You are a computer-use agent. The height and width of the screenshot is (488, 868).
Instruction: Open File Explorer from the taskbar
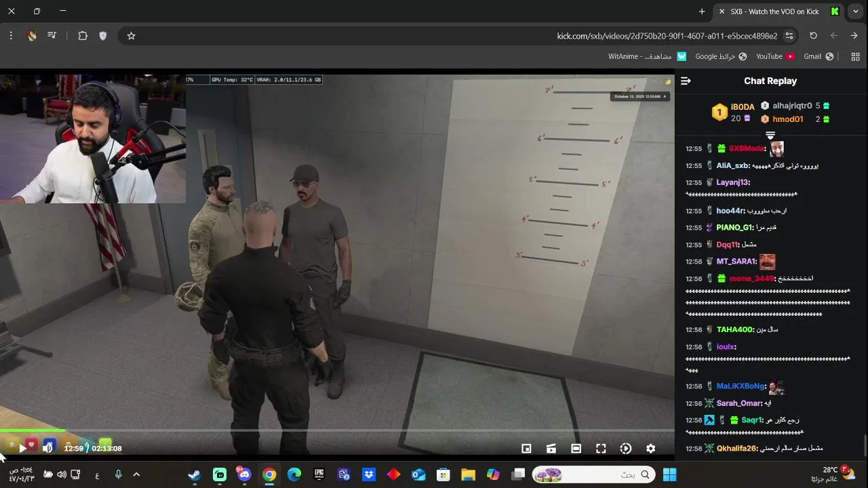[469, 474]
